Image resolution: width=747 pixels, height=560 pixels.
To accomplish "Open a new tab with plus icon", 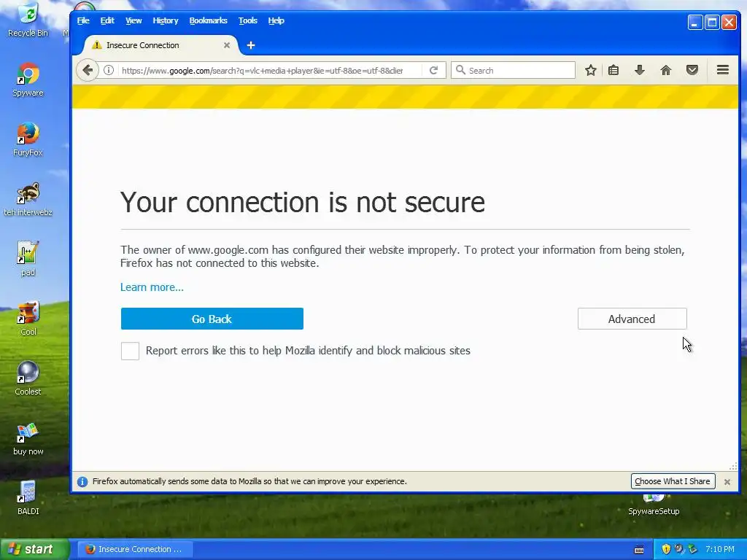I will coord(251,45).
